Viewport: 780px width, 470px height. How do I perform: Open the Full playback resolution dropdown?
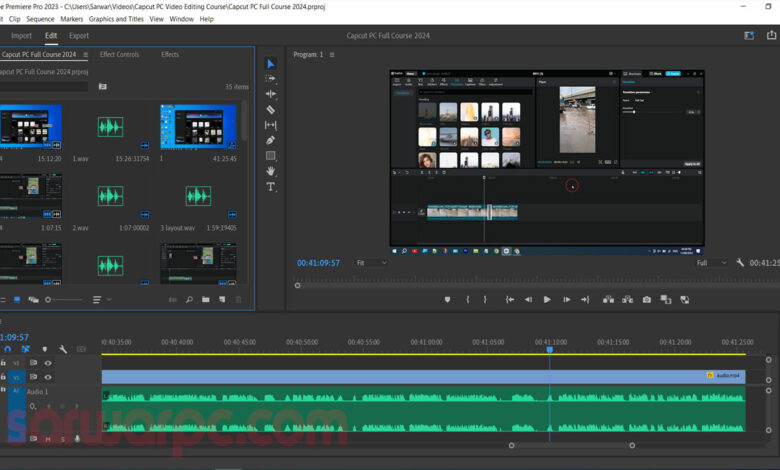(x=711, y=263)
